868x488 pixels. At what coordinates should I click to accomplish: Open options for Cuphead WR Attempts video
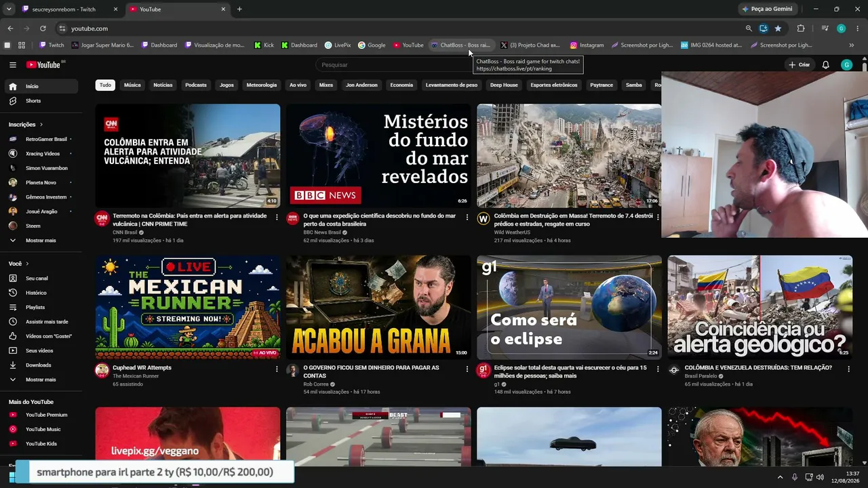pos(276,369)
